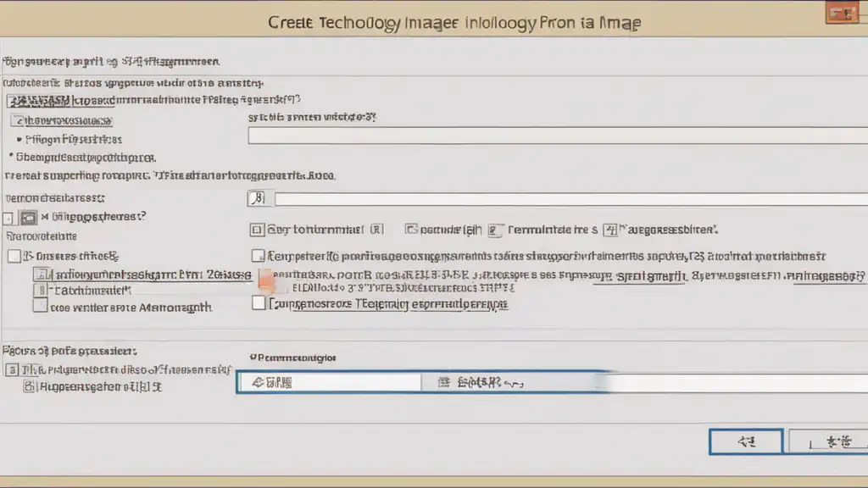
Task: Toggle the checkbox beside "Cog tohinmmtal"
Action: [257, 229]
